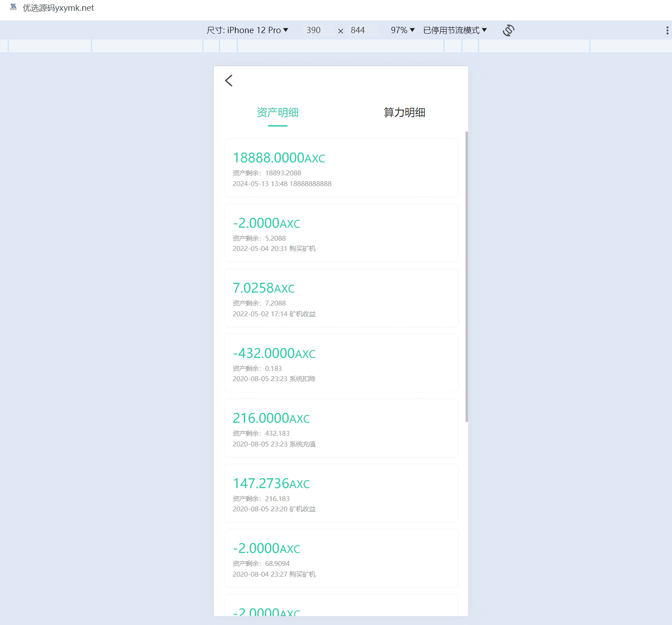672x625 pixels.
Task: Select the 18888.0000AXC transaction card
Action: tap(341, 168)
